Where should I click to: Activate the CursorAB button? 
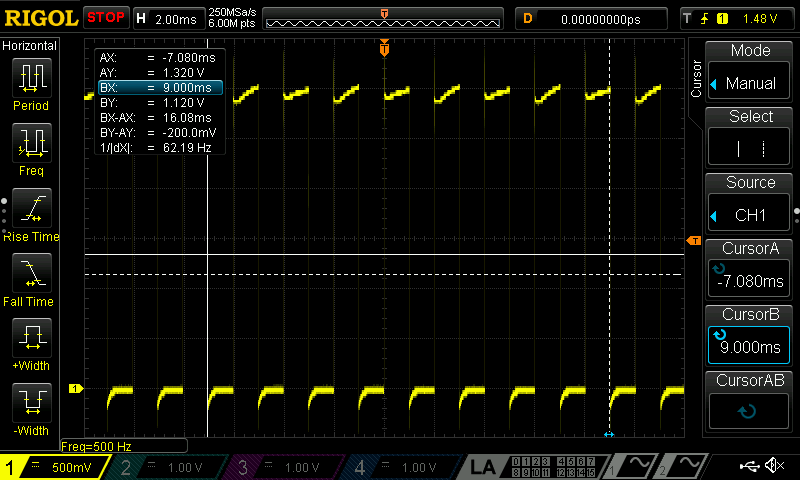[749, 411]
